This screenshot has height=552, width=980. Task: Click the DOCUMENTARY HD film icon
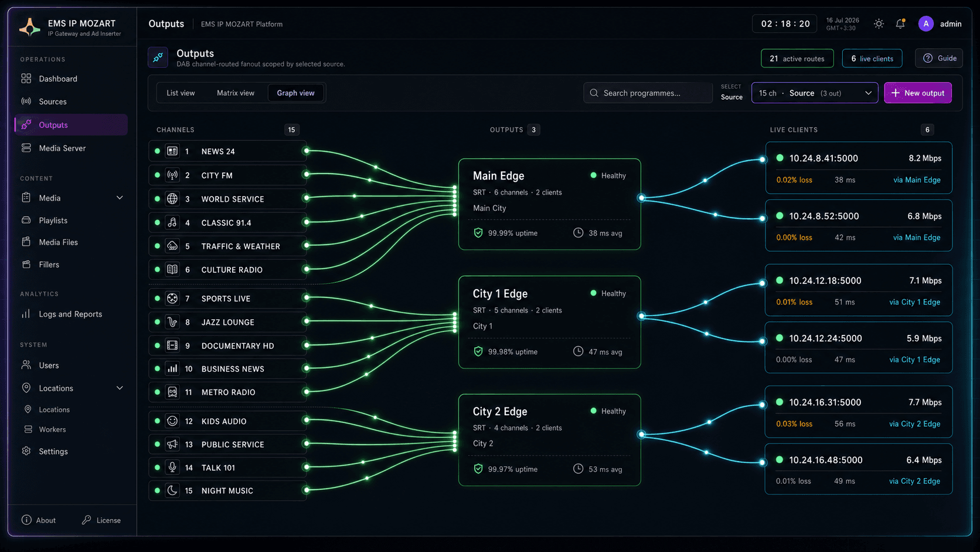[172, 346]
